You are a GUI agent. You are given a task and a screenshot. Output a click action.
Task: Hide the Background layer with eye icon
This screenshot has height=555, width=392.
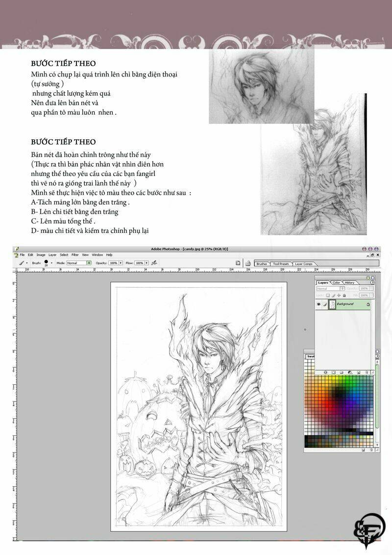(318, 304)
